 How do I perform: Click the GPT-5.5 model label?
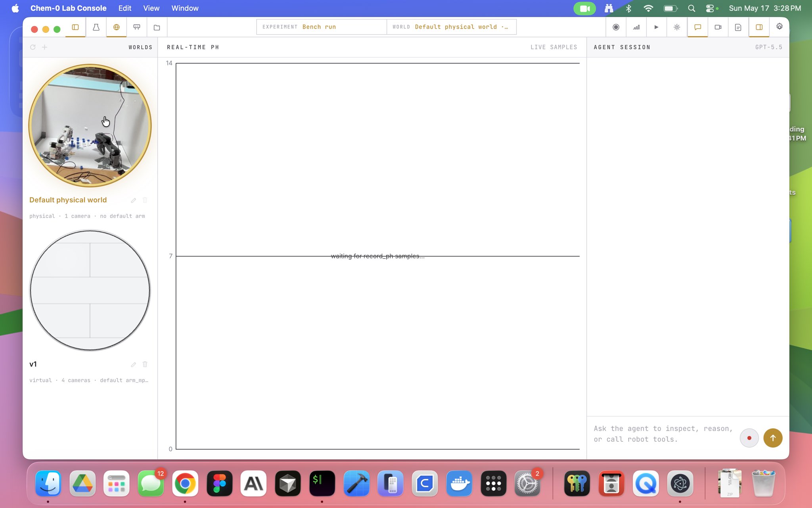coord(769,47)
